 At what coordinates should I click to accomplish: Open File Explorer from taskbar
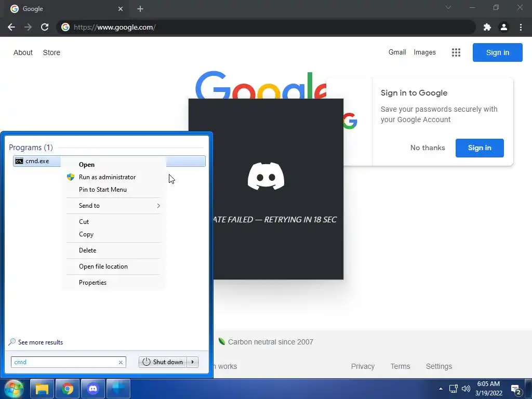[42, 389]
